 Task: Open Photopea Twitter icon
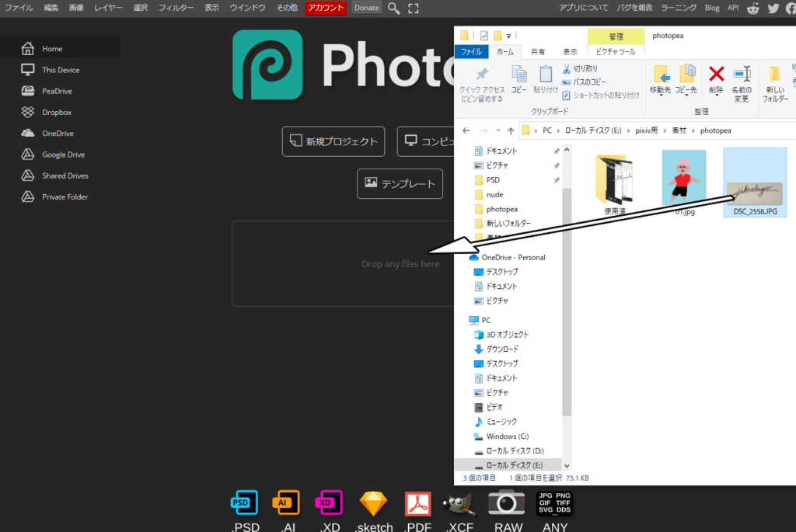(x=773, y=8)
